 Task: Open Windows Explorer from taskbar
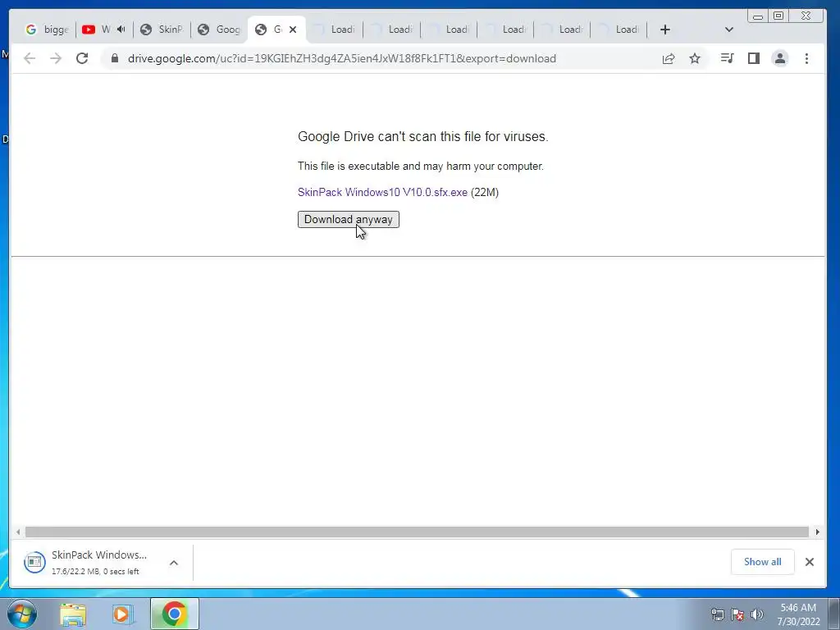73,614
